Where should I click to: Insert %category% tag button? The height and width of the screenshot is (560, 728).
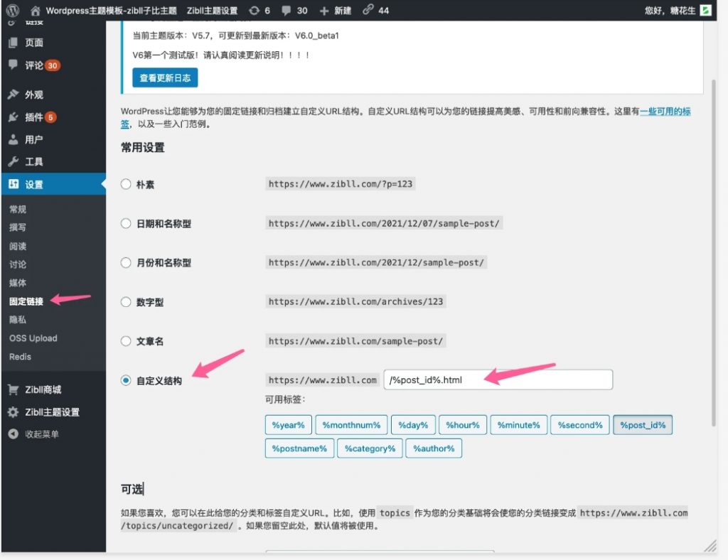[370, 448]
